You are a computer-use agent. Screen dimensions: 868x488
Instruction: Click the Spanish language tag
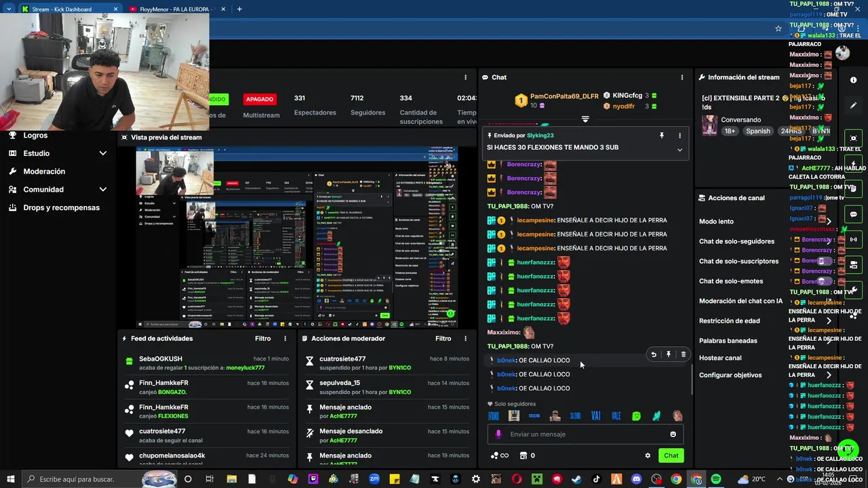[x=758, y=131]
